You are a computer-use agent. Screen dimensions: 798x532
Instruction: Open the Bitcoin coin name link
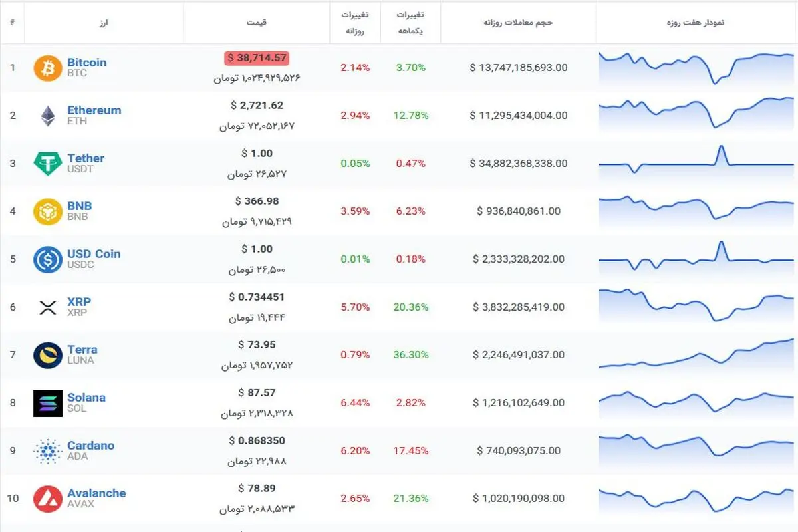pyautogui.click(x=86, y=63)
